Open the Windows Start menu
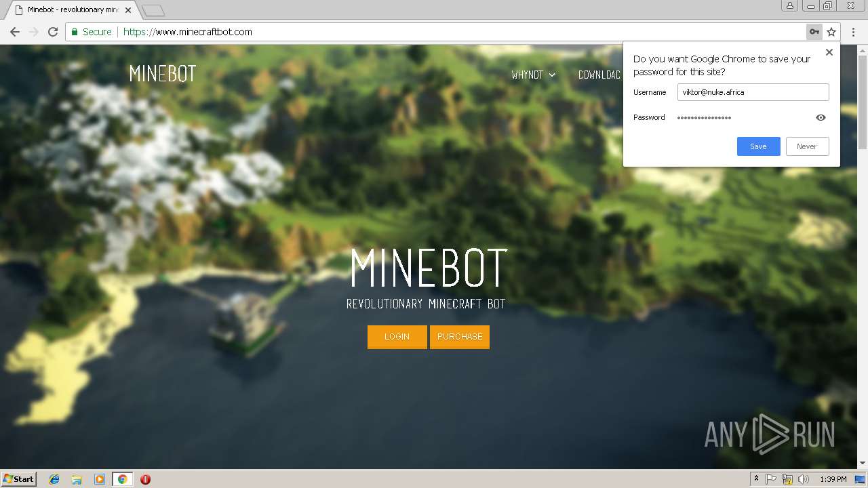 click(x=18, y=479)
